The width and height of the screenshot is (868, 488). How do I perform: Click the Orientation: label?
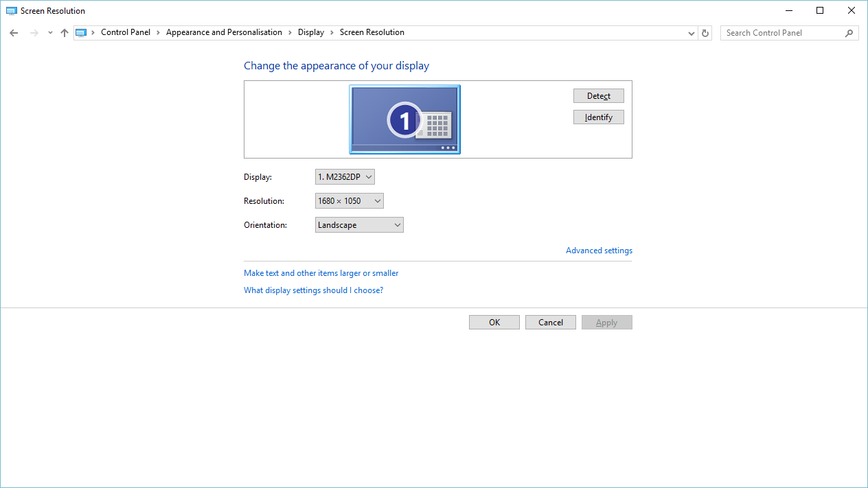pos(266,225)
